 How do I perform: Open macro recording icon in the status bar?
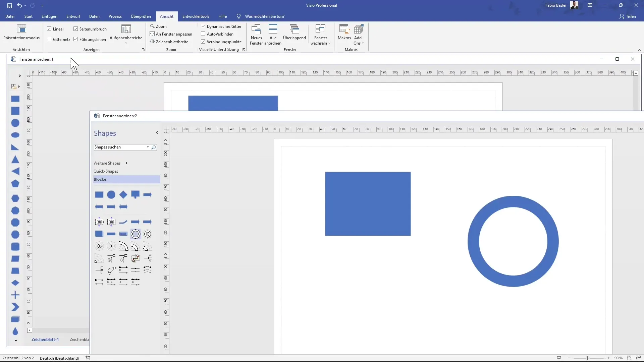coord(88,358)
